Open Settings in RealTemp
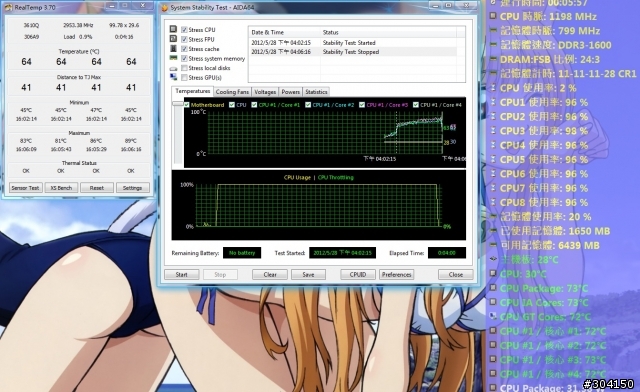This screenshot has width=640, height=392. coord(133,188)
